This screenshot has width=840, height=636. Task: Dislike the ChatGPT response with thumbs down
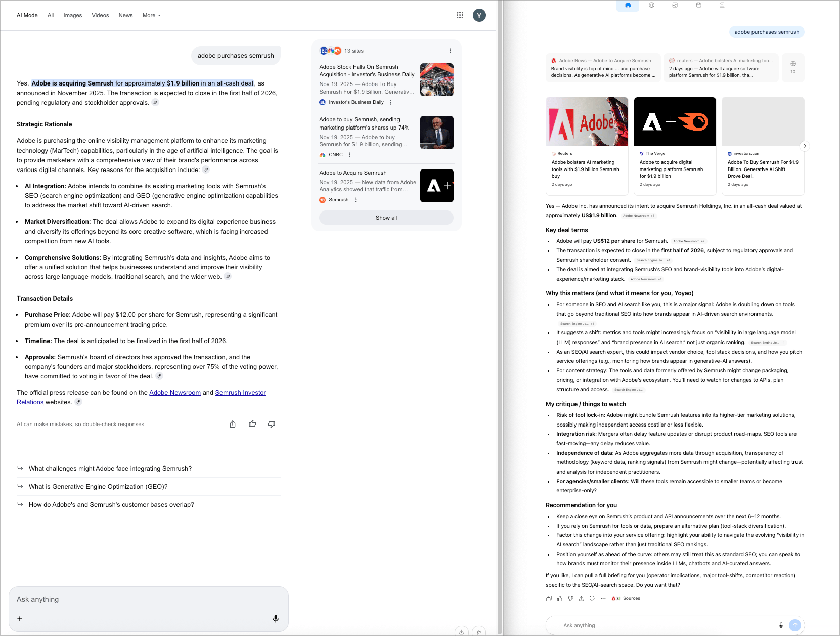click(x=570, y=598)
